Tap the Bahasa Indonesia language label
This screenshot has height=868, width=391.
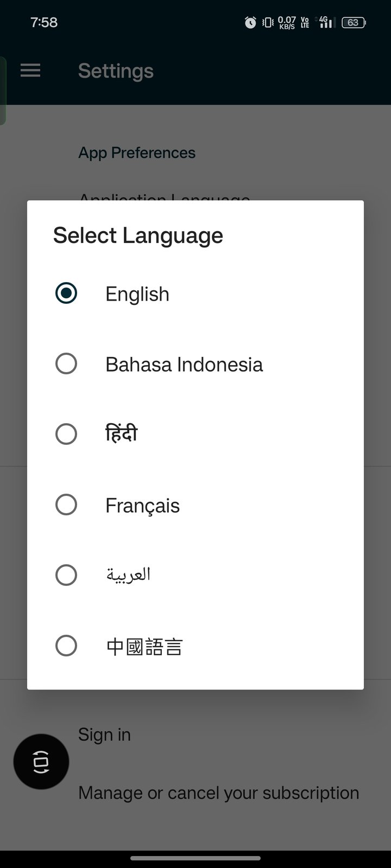coord(184,365)
